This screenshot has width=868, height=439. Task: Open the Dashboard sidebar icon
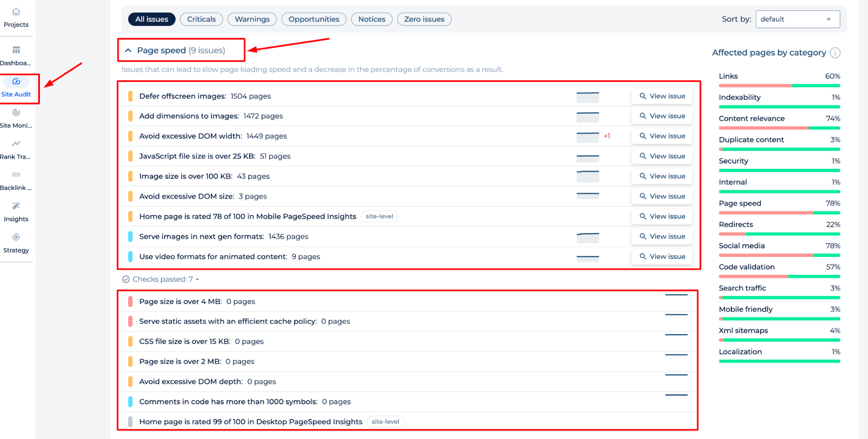point(16,50)
